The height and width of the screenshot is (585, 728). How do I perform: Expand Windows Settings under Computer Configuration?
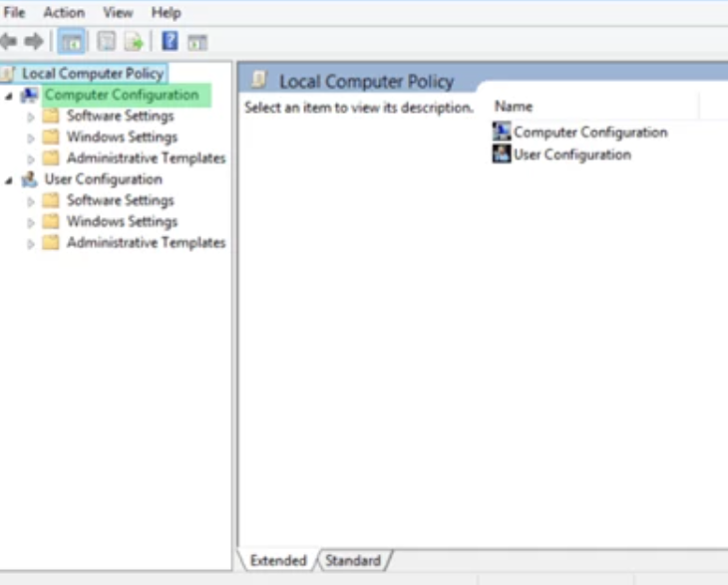click(31, 139)
